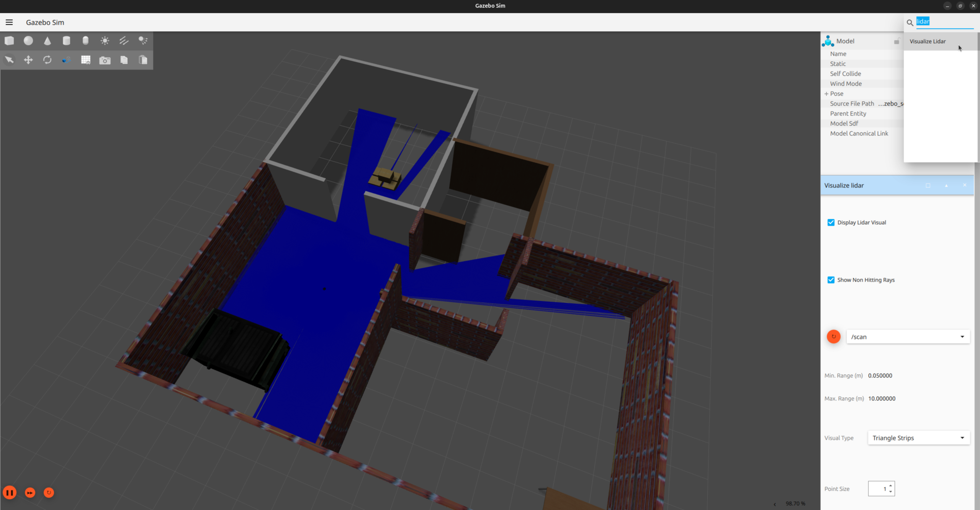The width and height of the screenshot is (980, 510).
Task: Pause the simulation
Action: (10, 492)
